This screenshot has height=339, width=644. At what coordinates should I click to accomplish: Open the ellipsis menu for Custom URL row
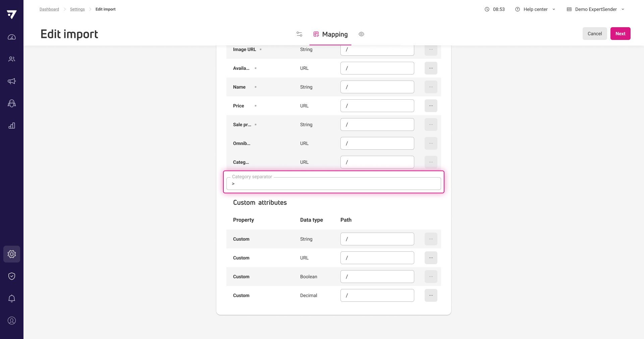(431, 258)
